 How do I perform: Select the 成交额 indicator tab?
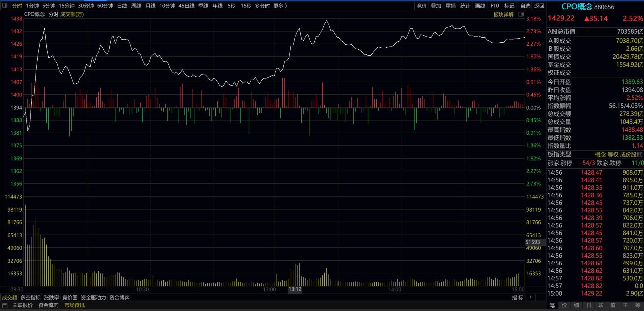click(9, 298)
